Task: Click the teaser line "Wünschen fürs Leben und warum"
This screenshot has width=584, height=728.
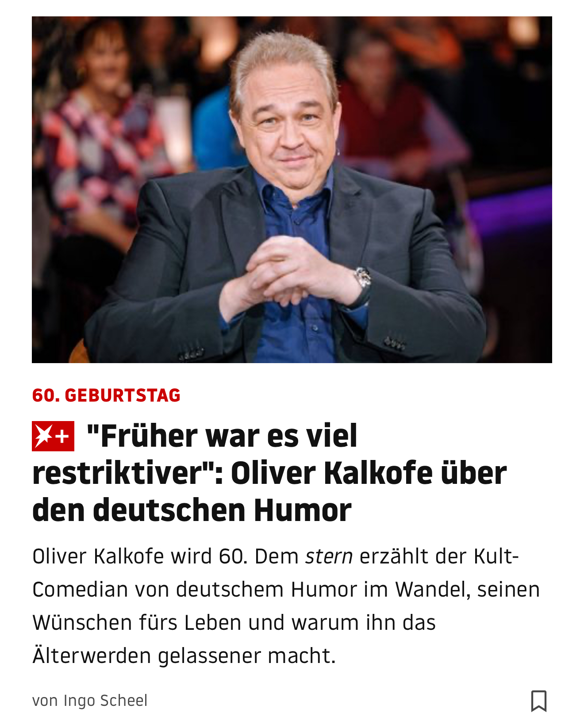Action: click(x=234, y=622)
